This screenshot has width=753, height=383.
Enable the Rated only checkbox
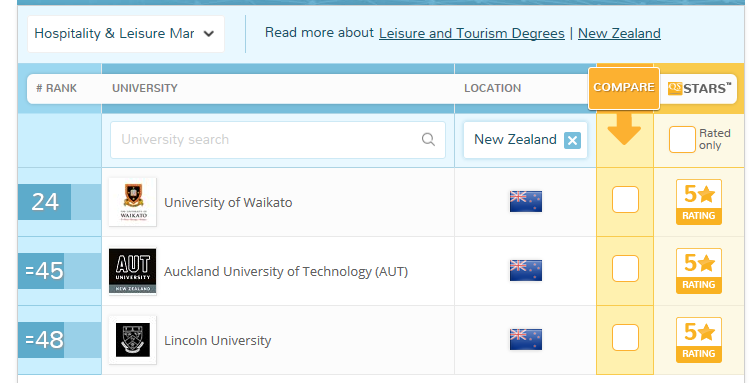[682, 140]
